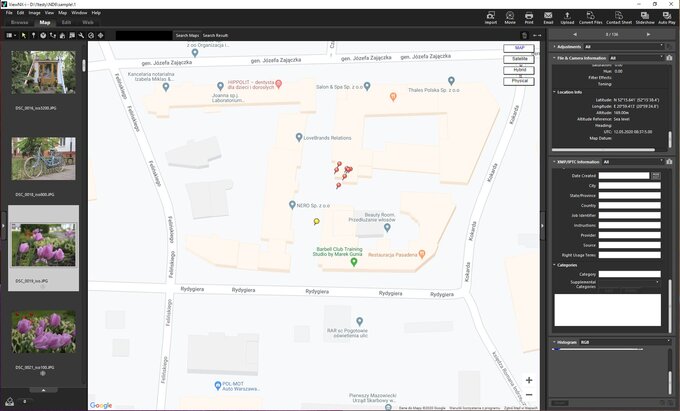Click File & Camera Information clipboard icon
This screenshot has width=680, height=411.
pos(670,58)
